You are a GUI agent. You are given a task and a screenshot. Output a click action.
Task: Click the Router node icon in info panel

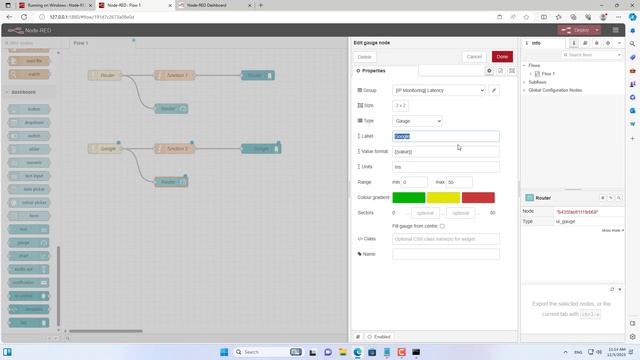529,198
